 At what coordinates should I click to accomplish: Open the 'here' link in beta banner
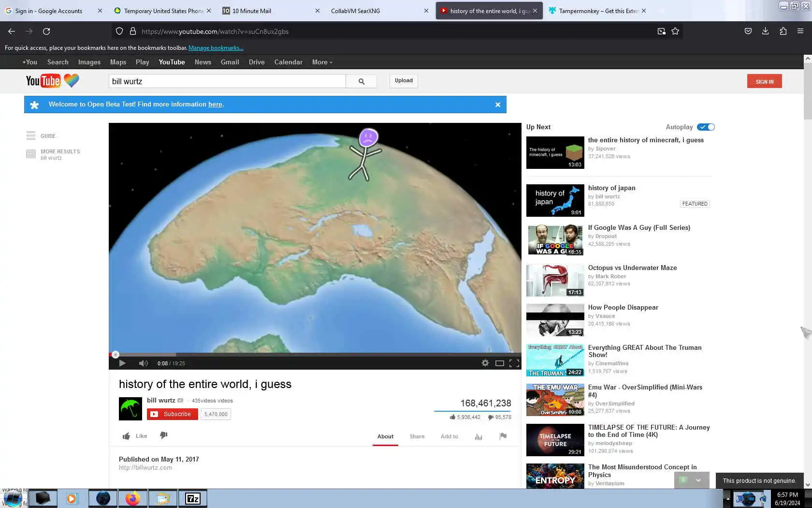click(x=215, y=105)
